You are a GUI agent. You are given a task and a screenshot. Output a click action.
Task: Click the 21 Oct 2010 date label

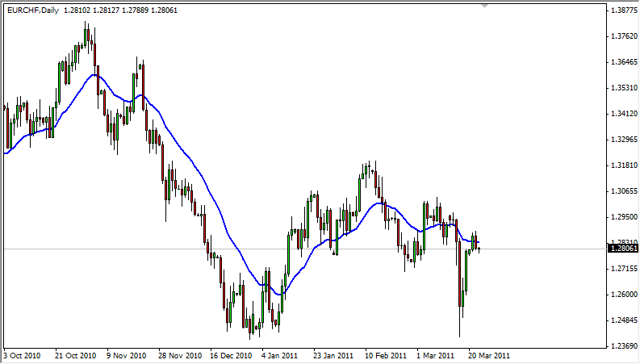point(76,356)
